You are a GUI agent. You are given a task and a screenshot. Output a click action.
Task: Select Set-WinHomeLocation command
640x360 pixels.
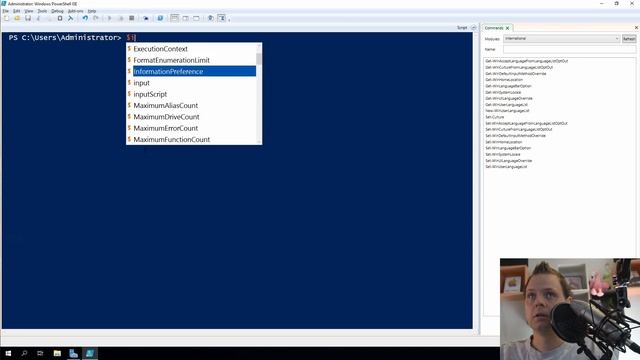pyautogui.click(x=503, y=142)
